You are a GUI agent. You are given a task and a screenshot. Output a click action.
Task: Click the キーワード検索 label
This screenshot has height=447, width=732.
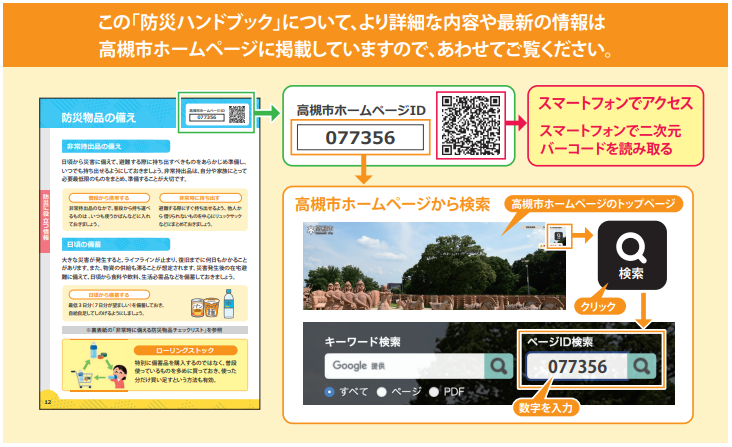pyautogui.click(x=363, y=342)
